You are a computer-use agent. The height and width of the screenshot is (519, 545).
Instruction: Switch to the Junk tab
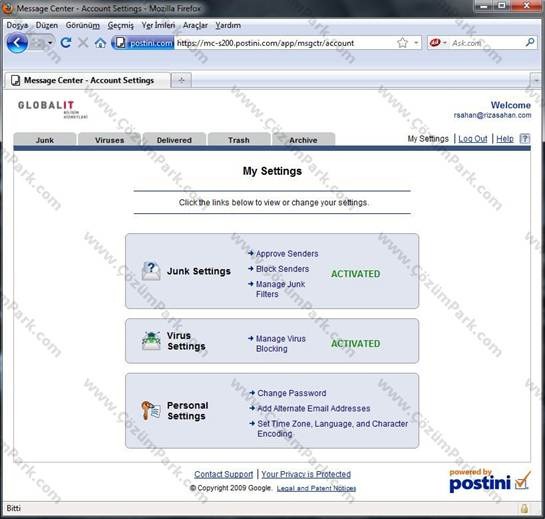pyautogui.click(x=45, y=140)
